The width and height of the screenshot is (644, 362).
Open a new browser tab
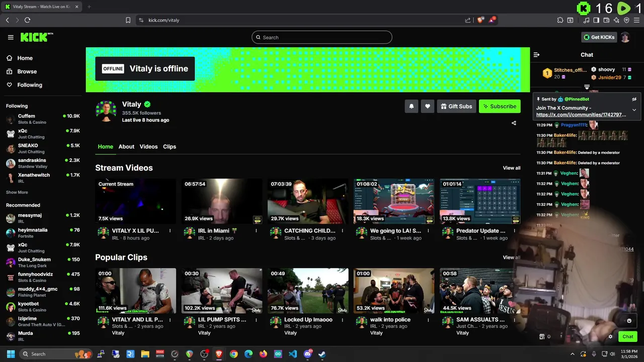point(89,7)
